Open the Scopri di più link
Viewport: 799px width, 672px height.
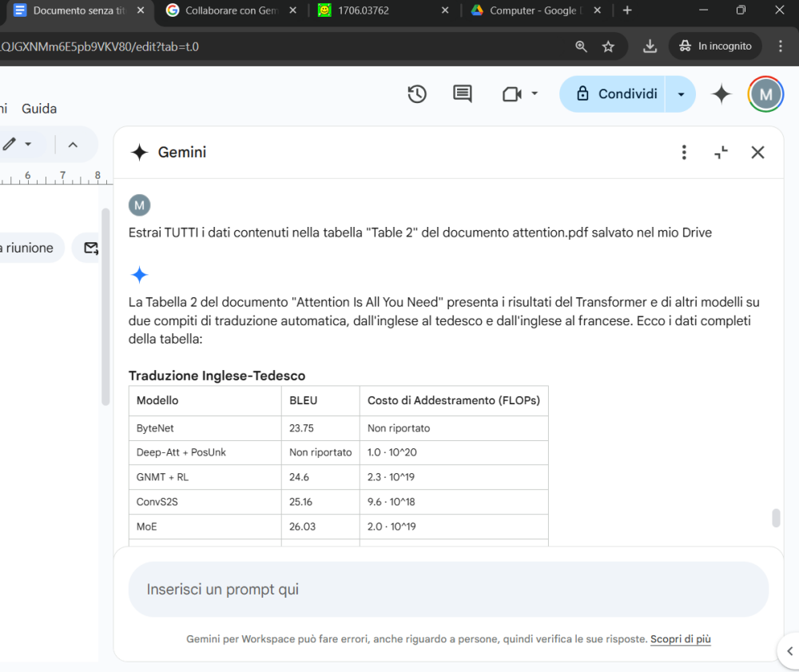(x=680, y=639)
